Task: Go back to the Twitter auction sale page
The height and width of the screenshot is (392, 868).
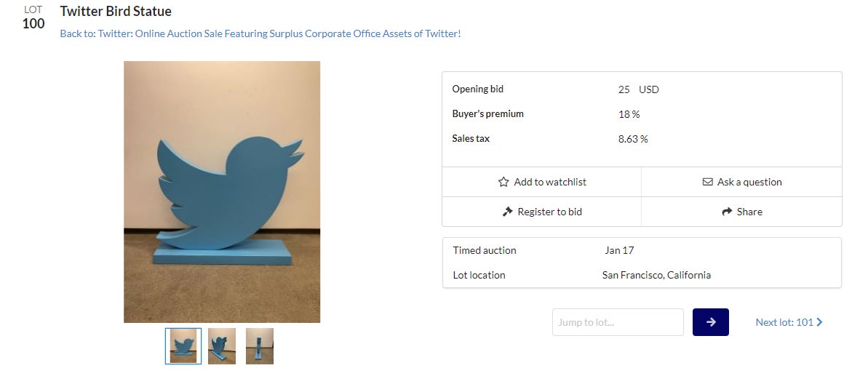Action: [260, 33]
